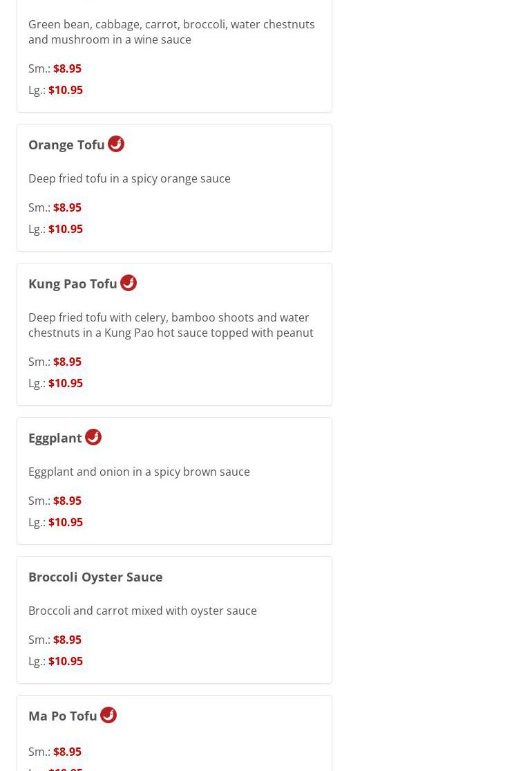Viewport: 532px width, 771px height.
Task: Click the Kung Pao Tofu description text
Action: pyautogui.click(x=171, y=325)
